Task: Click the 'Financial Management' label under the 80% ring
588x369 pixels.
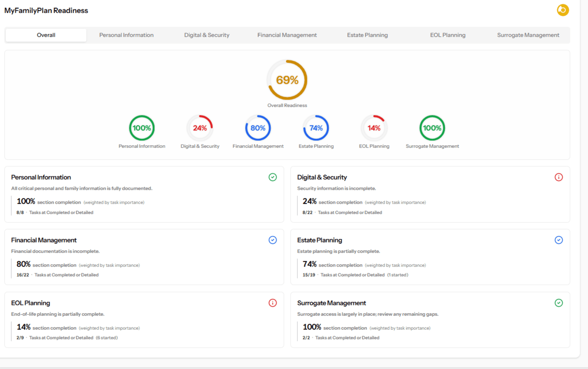Action: pos(258,146)
